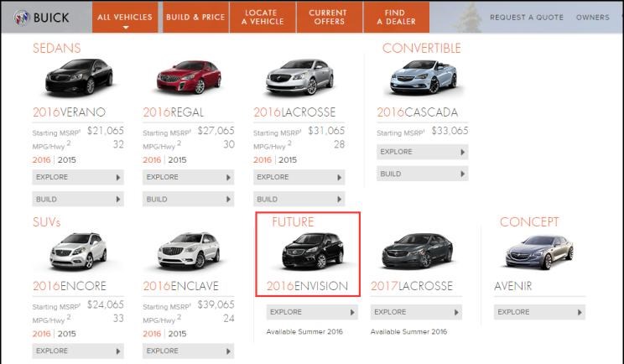Open Current Offers tab
The image size is (624, 364).
[x=330, y=17]
